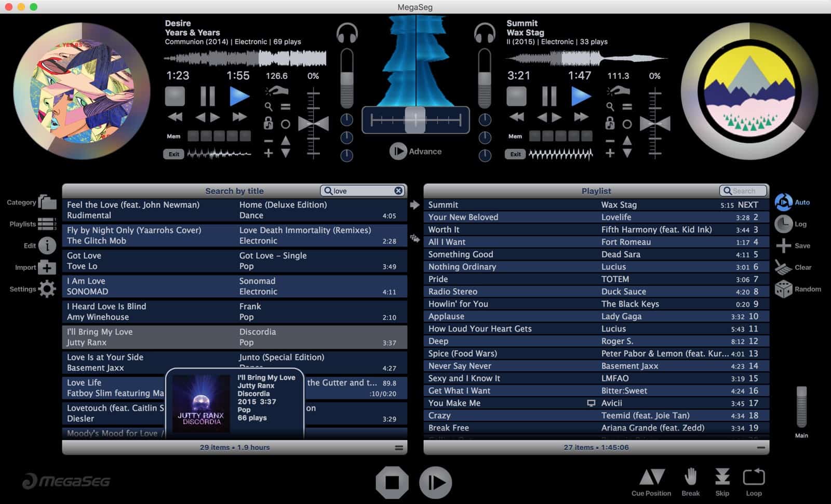
Task: Click the Advance button below crossfader
Action: tap(415, 151)
